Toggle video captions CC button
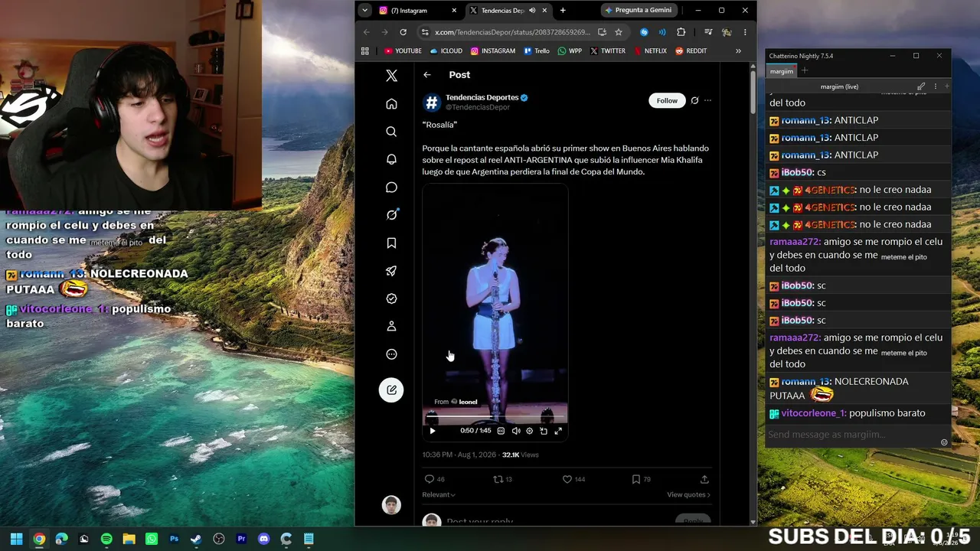980x551 pixels. [x=501, y=431]
